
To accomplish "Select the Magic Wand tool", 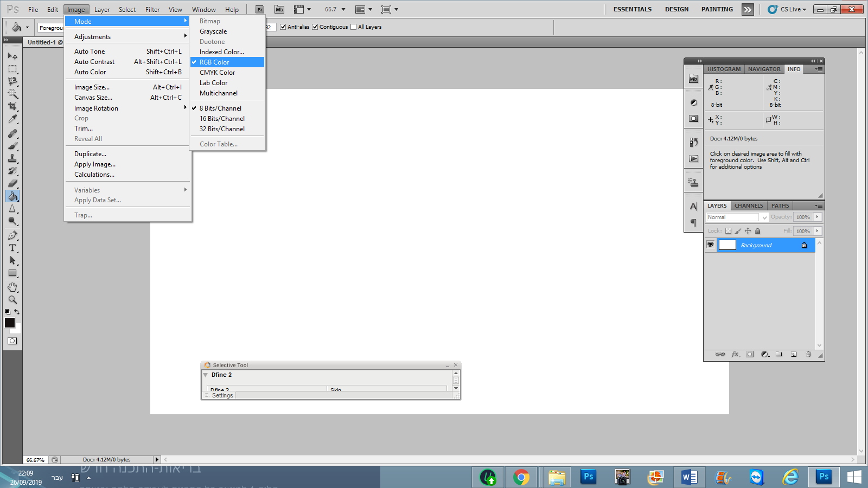I will coord(12,94).
